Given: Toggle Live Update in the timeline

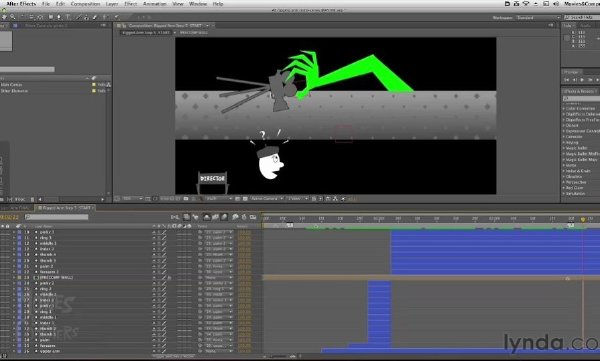Looking at the screenshot, I should point(186,217).
